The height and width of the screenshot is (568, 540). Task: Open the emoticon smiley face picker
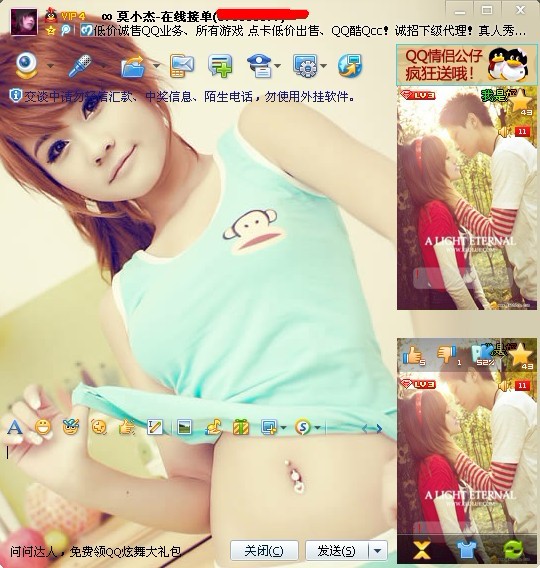tap(43, 428)
